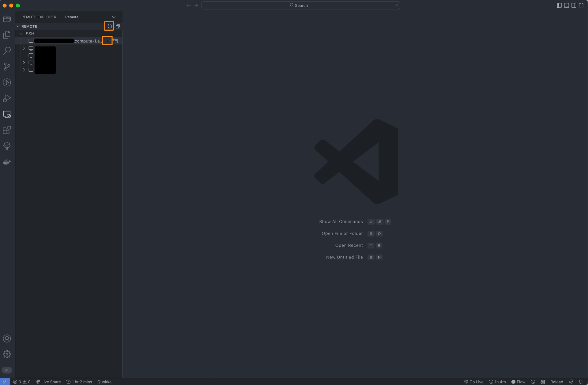This screenshot has width=588, height=385.
Task: Open the Source Control view
Action: 7,66
